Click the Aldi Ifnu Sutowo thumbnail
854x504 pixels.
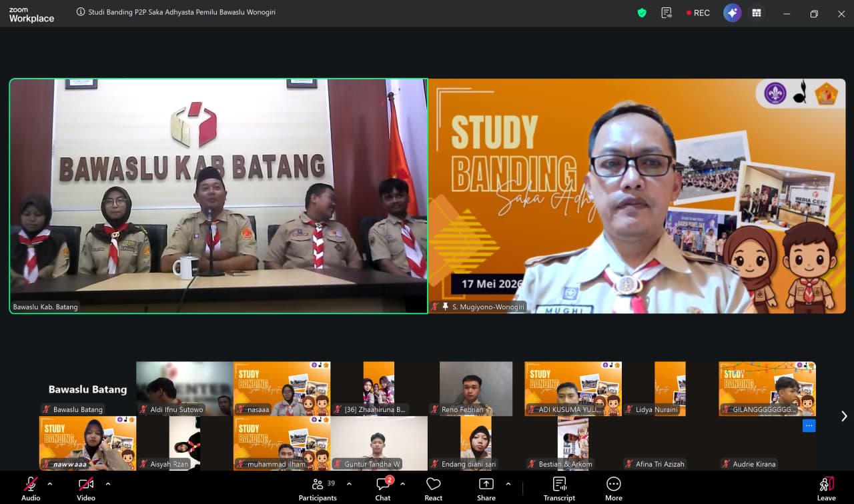click(185, 389)
